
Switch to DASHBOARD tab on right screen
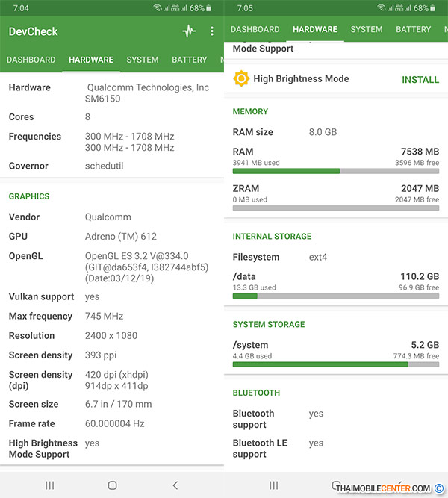pos(255,29)
